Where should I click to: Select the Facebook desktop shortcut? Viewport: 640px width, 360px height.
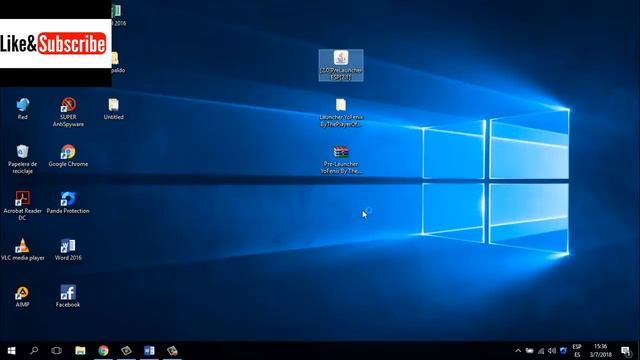click(x=68, y=296)
